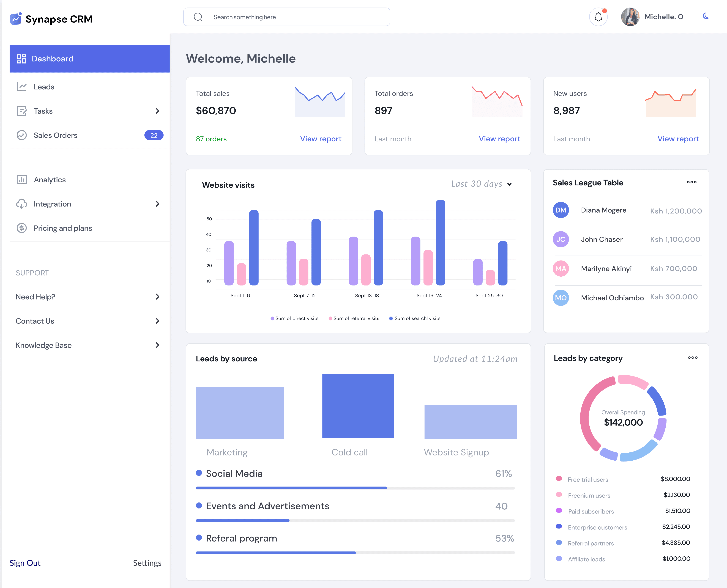Open Leads by category three-dot menu
The height and width of the screenshot is (588, 727).
[x=692, y=358]
